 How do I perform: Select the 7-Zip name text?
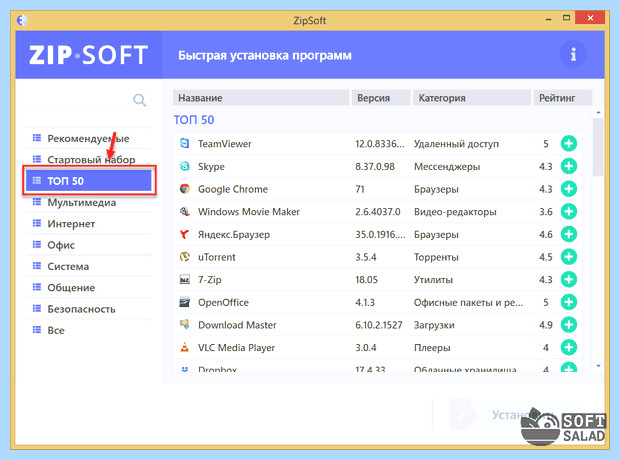210,280
